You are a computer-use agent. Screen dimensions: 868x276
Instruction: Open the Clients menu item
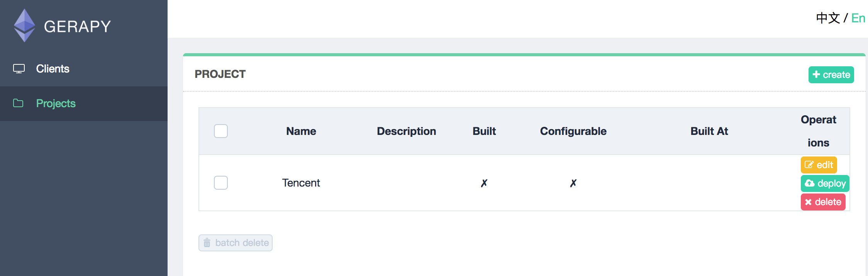53,69
